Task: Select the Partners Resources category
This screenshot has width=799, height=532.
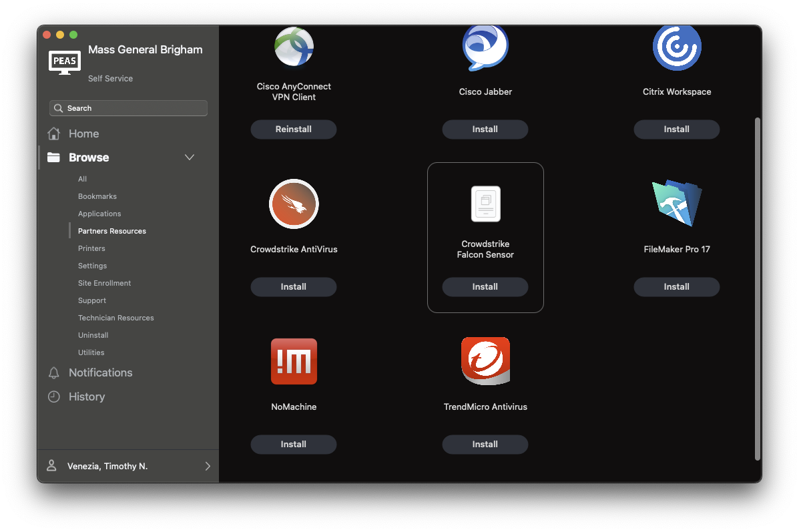Action: coord(112,231)
